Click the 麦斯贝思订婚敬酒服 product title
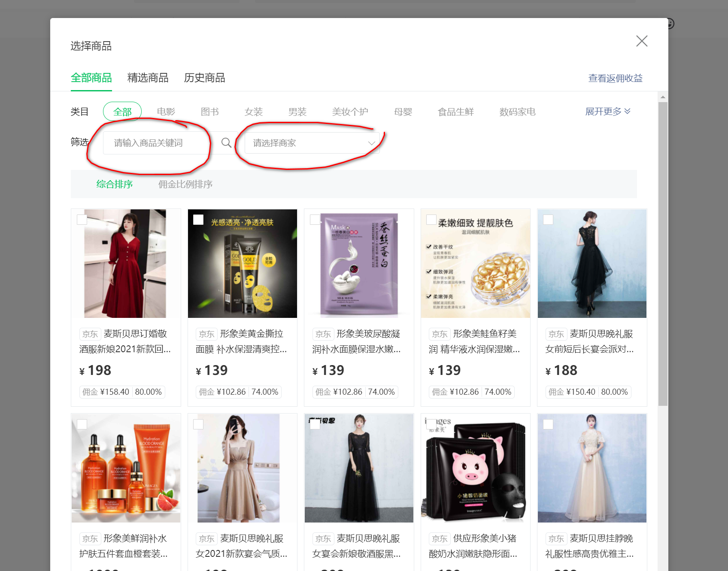 click(125, 341)
